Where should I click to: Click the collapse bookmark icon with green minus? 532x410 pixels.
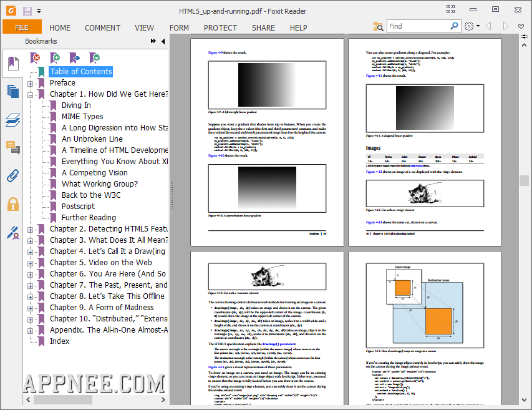(x=94, y=58)
